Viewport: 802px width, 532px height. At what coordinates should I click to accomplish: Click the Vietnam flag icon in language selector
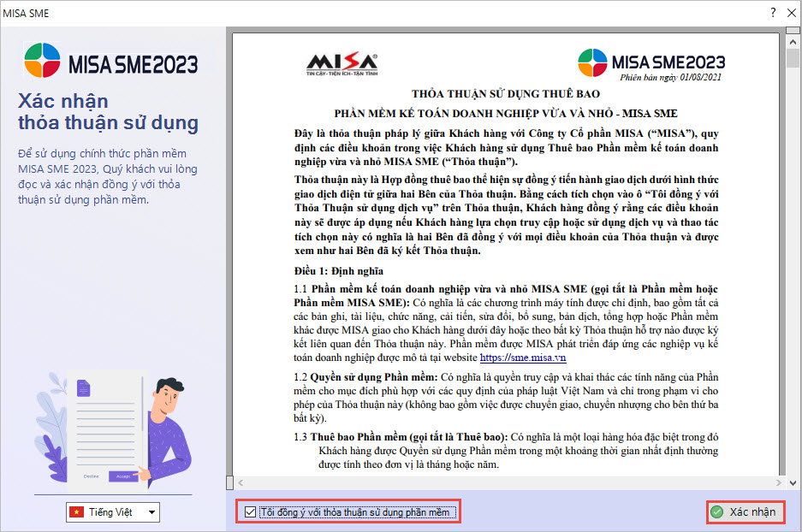pyautogui.click(x=77, y=512)
